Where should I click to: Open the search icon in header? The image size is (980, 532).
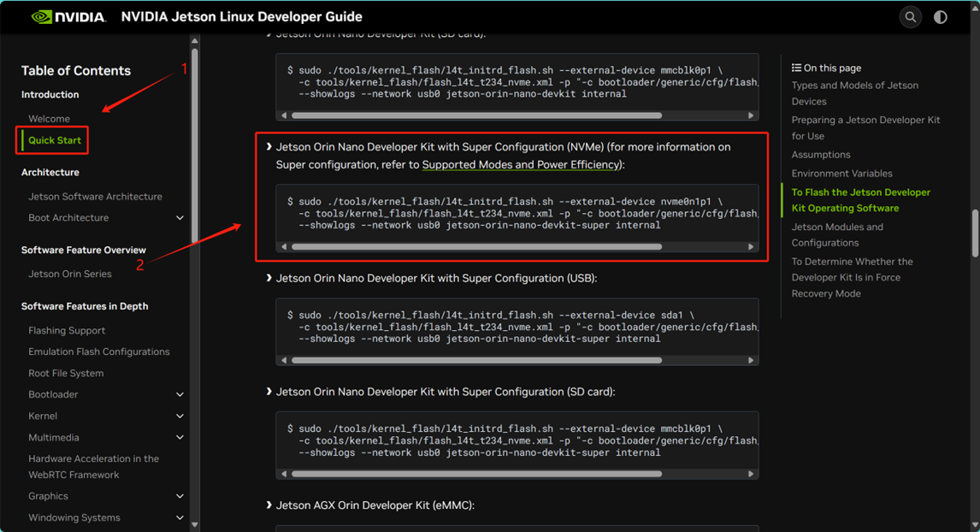pos(911,17)
